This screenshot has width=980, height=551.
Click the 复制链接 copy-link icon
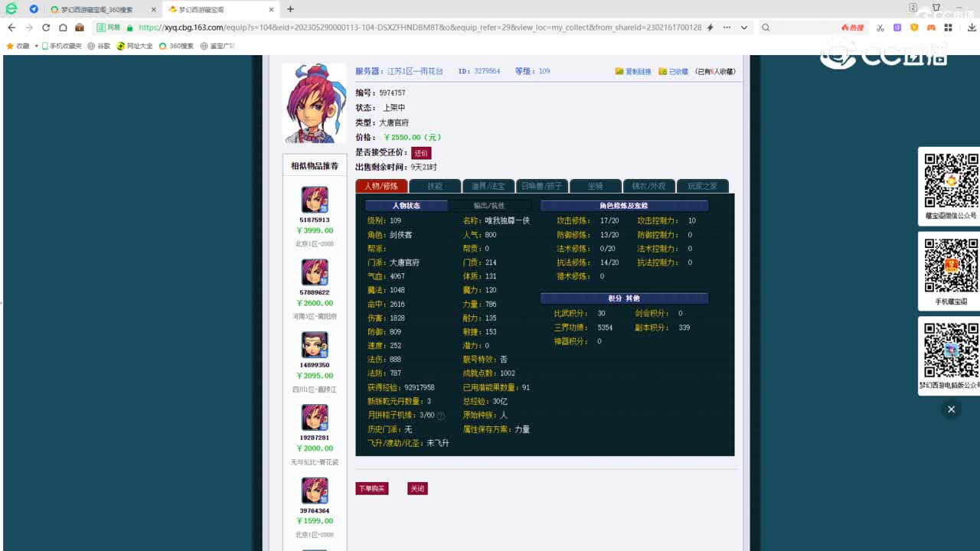point(619,70)
